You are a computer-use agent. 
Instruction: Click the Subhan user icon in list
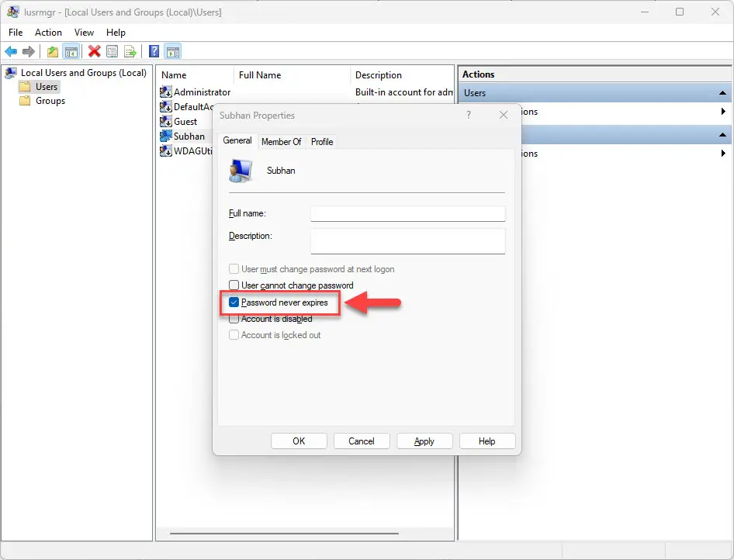(x=166, y=137)
